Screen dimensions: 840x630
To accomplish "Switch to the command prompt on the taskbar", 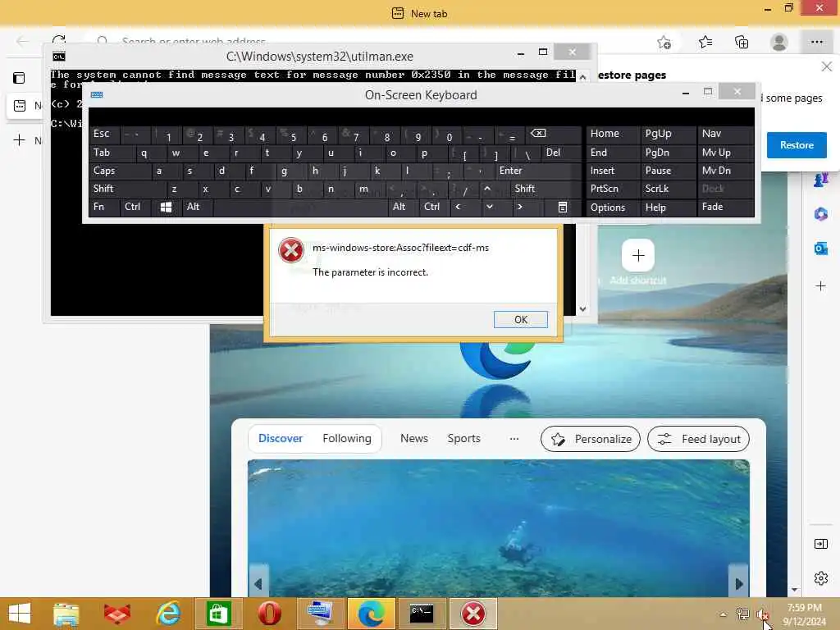I will pos(422,614).
